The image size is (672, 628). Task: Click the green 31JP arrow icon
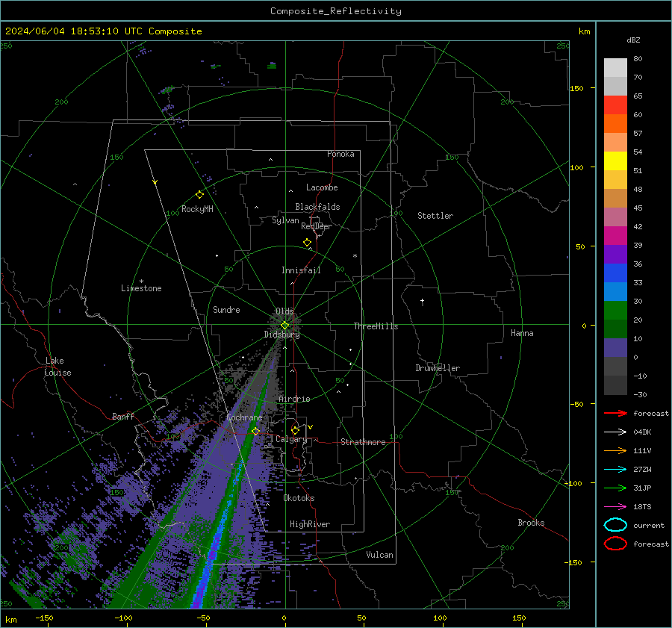(x=615, y=488)
